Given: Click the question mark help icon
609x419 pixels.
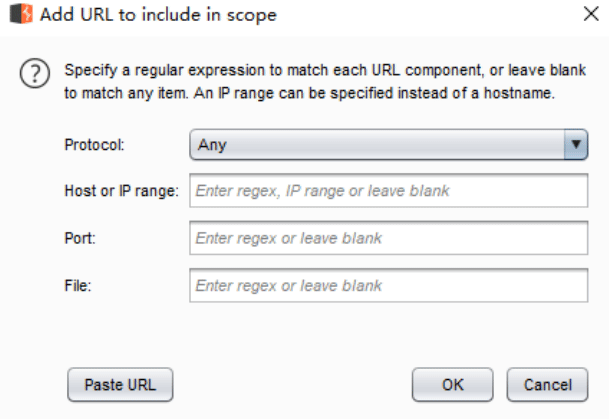Looking at the screenshot, I should click(35, 73).
